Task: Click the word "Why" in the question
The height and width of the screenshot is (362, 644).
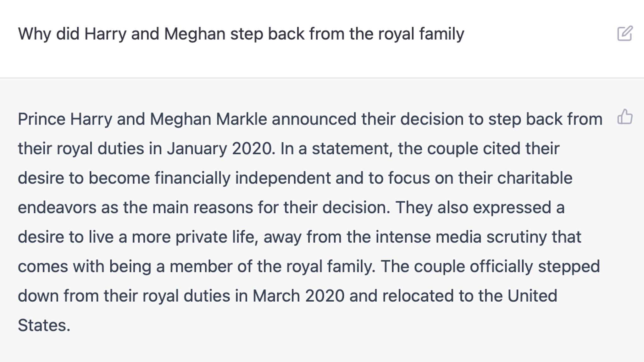Action: (34, 34)
